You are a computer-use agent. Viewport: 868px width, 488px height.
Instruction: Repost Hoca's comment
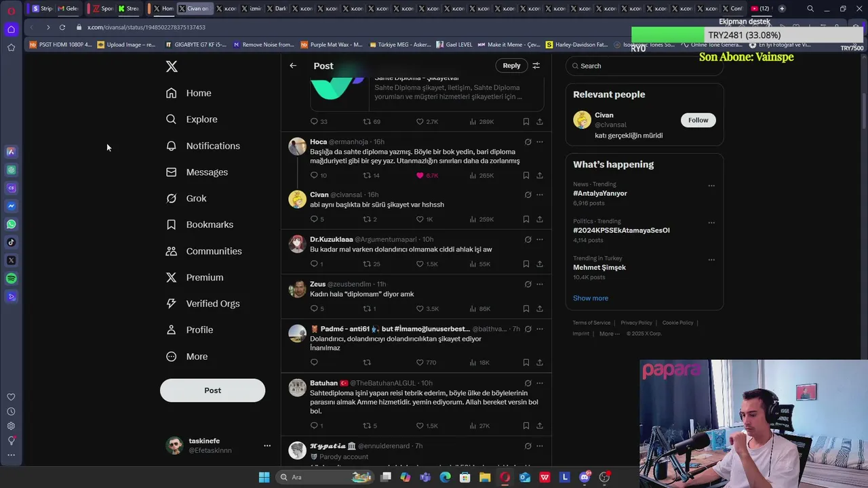(x=367, y=176)
